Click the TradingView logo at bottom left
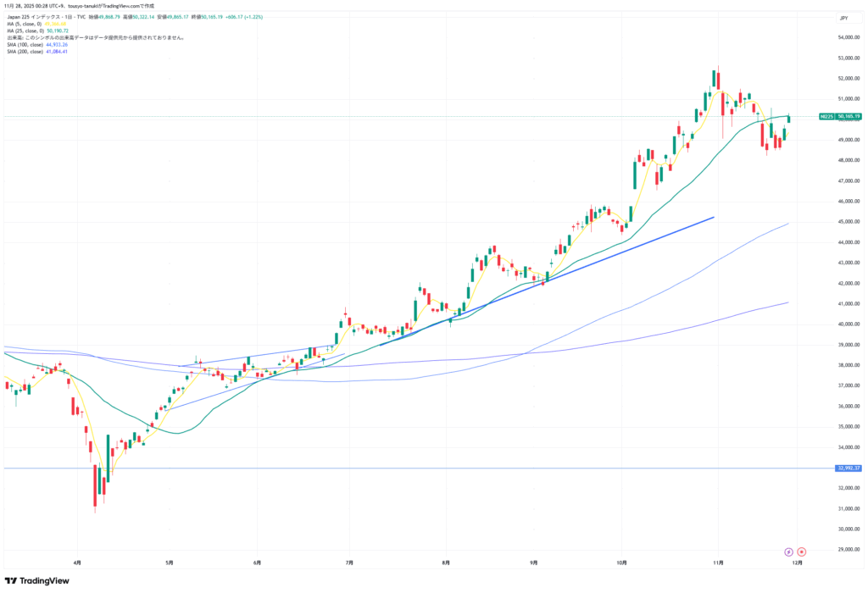 [x=36, y=581]
